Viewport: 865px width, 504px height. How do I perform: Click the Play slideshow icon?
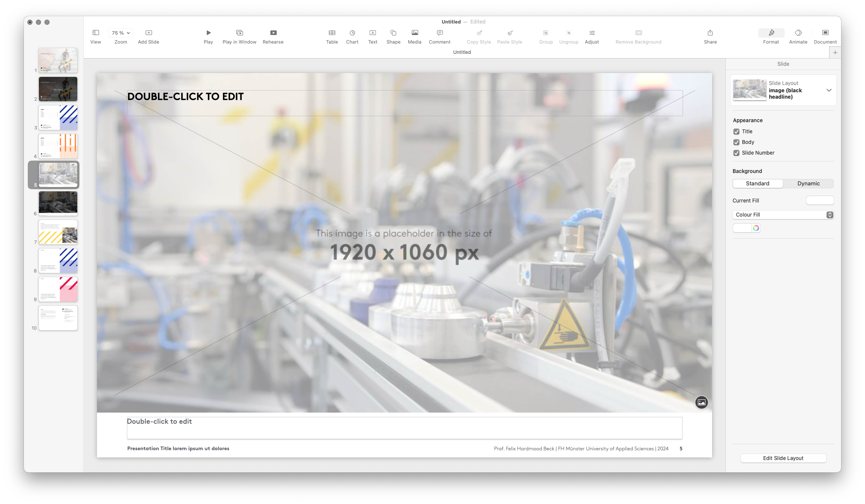point(208,33)
